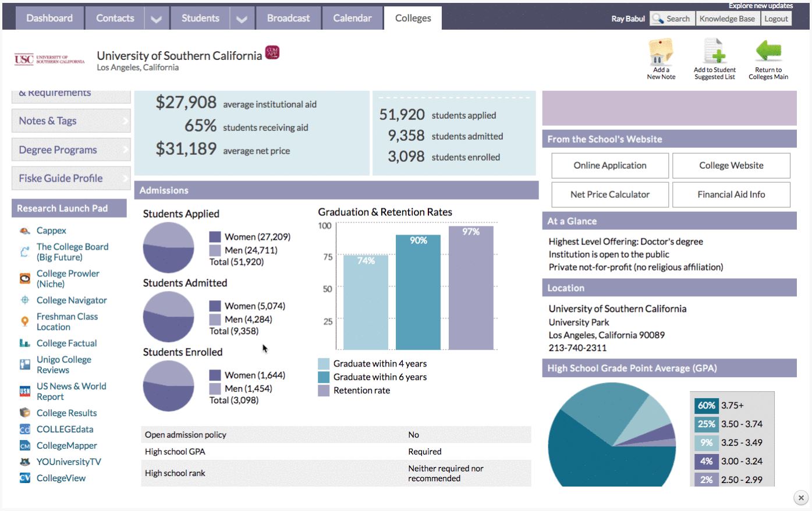Expand the Degree Programs section
This screenshot has width=812, height=511.
(71, 150)
